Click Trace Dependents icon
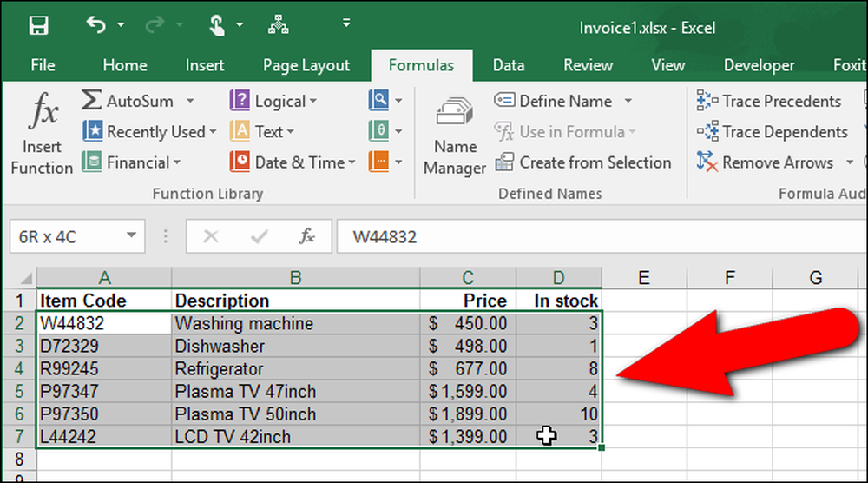The height and width of the screenshot is (483, 868). pos(707,131)
